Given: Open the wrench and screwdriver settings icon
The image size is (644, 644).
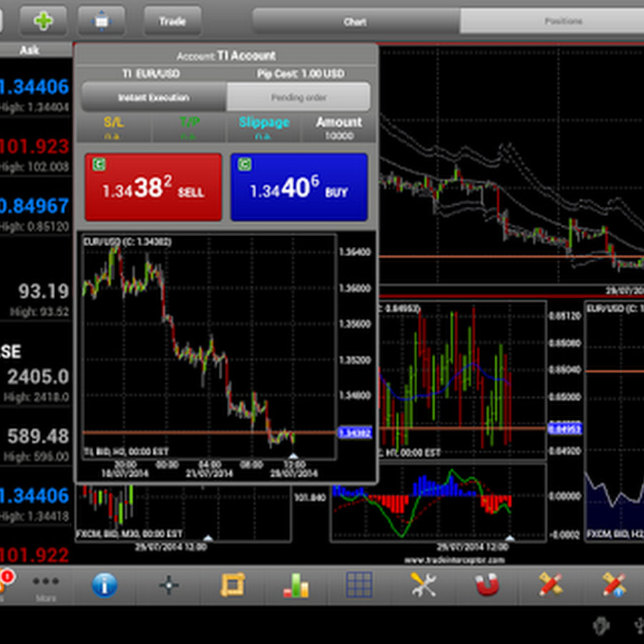Looking at the screenshot, I should (423, 585).
